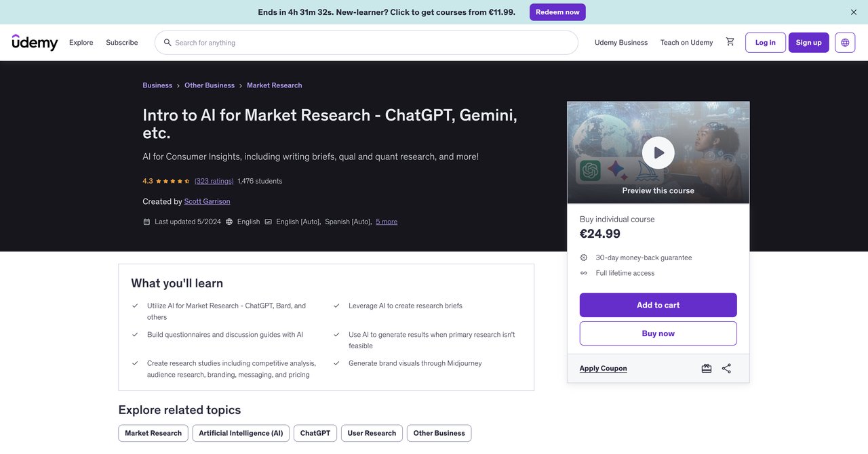Viewport: 868px width, 454px height.
Task: Click the Sign up button
Action: 809,43
